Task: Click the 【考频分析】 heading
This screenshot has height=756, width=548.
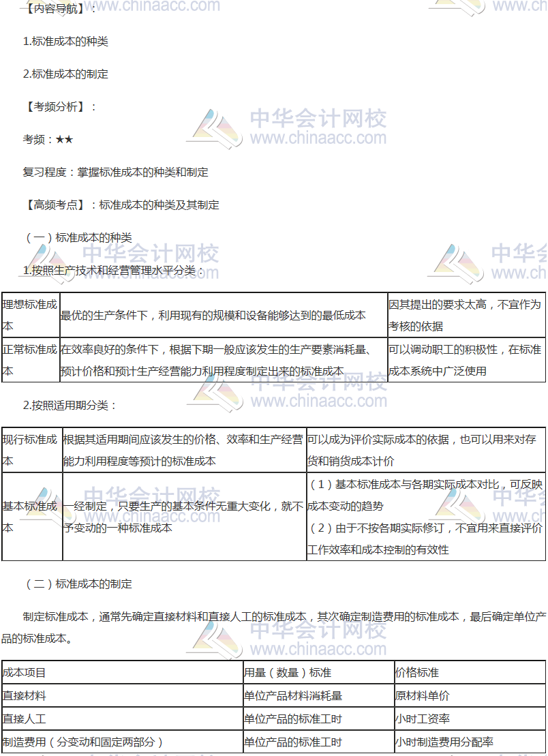Action: click(60, 106)
